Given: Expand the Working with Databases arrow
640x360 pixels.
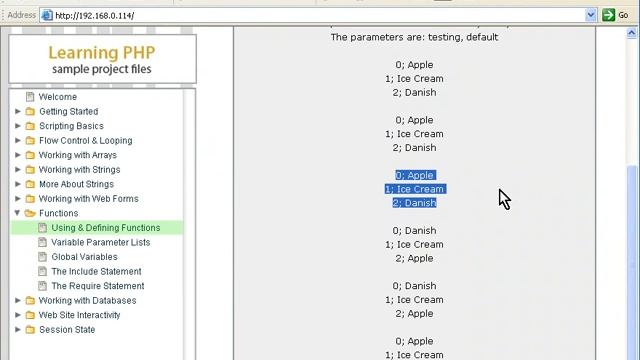Looking at the screenshot, I should pos(18,300).
